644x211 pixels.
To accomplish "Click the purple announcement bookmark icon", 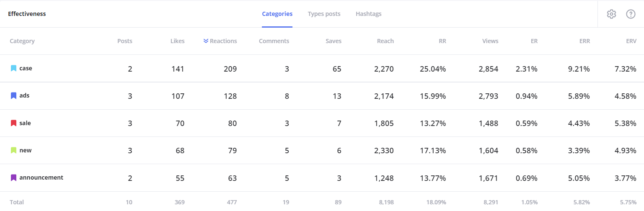I will [13, 178].
